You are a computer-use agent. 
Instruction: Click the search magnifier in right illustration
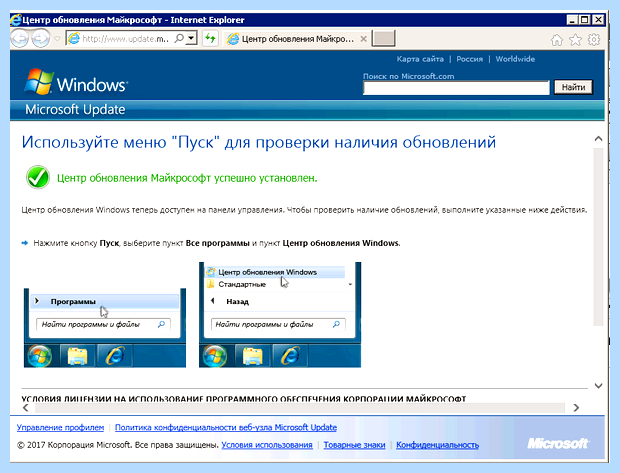pos(336,325)
